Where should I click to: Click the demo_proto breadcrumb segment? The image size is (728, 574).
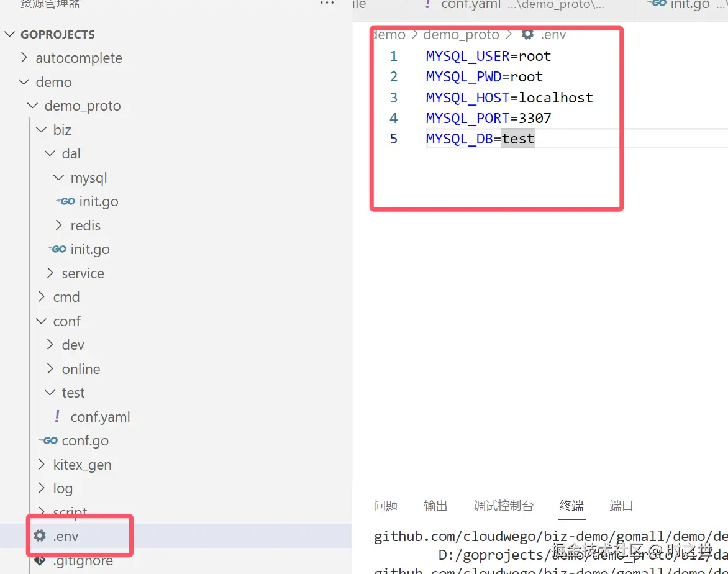[x=461, y=35]
